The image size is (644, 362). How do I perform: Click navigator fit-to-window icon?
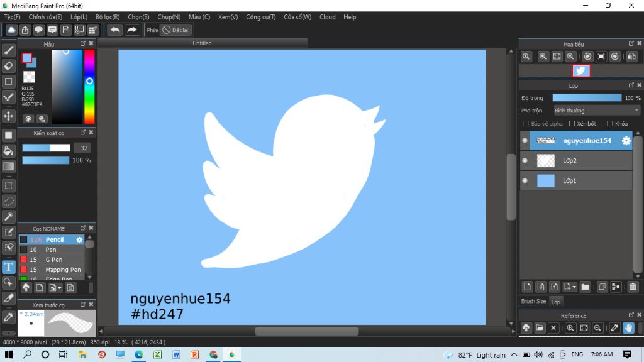[x=557, y=57]
